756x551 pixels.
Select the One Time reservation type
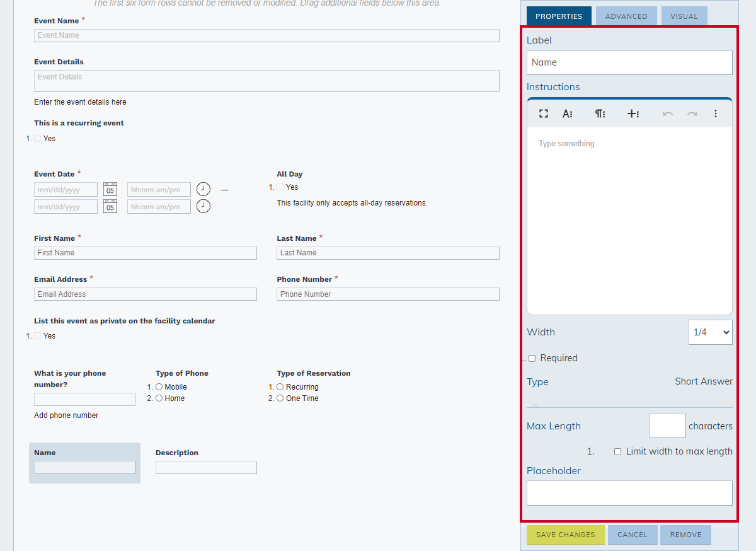280,398
